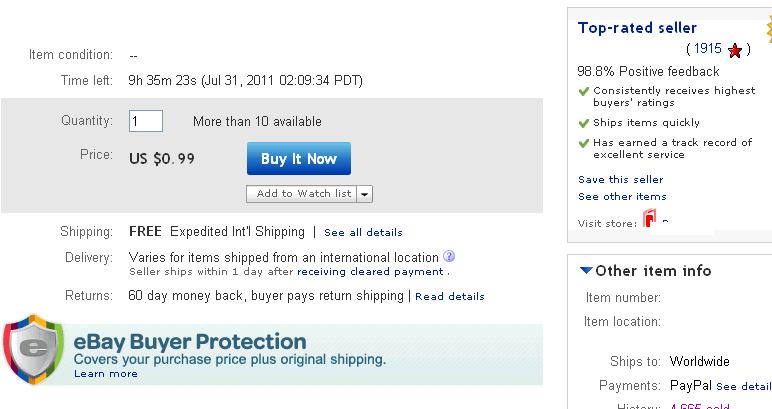Click the eBay Buyer Protection shield icon
772x409 pixels.
tap(34, 349)
